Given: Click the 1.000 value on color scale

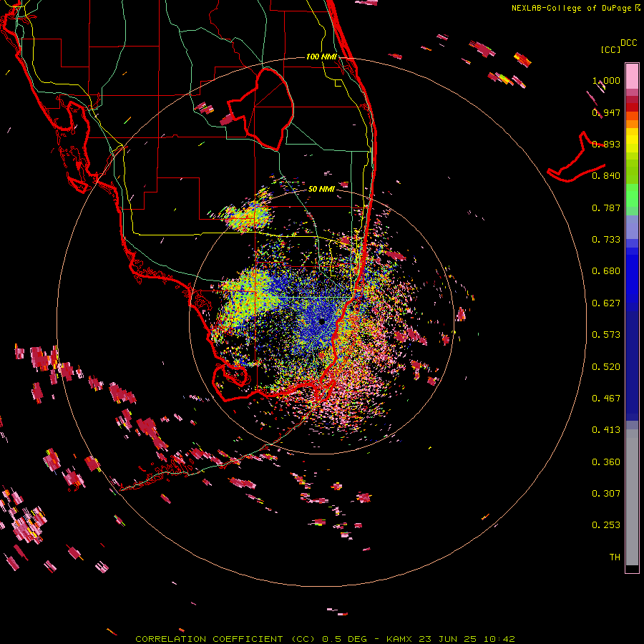Looking at the screenshot, I should [x=606, y=80].
